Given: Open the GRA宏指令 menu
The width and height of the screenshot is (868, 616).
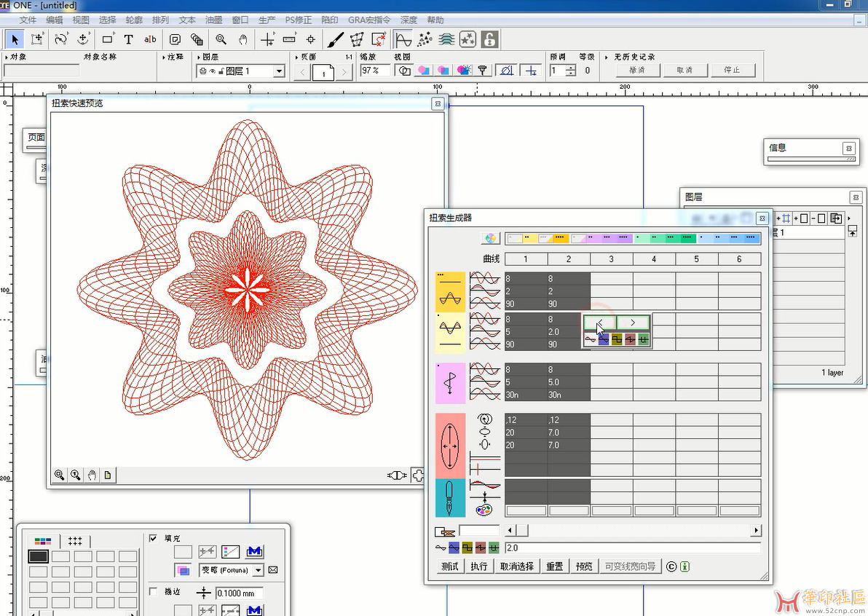Looking at the screenshot, I should coord(370,20).
